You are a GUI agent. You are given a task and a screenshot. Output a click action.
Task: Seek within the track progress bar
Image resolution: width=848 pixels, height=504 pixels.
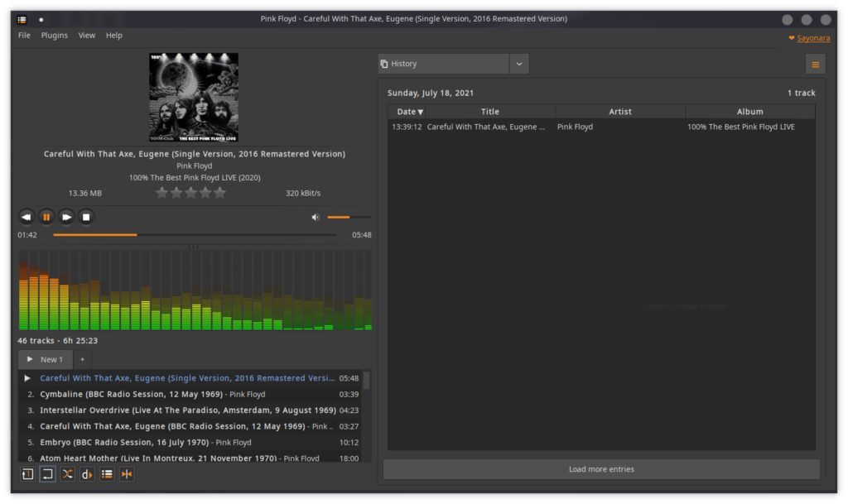[x=195, y=235]
